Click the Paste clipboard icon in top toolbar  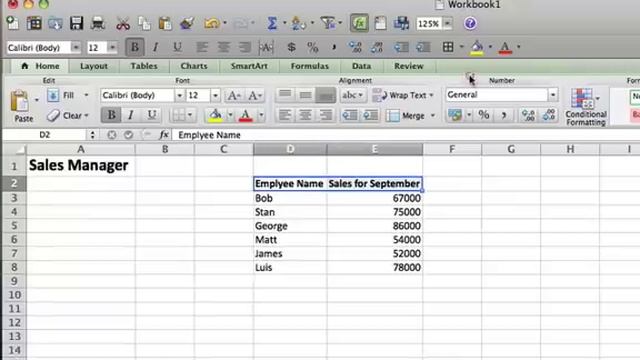pyautogui.click(x=165, y=23)
